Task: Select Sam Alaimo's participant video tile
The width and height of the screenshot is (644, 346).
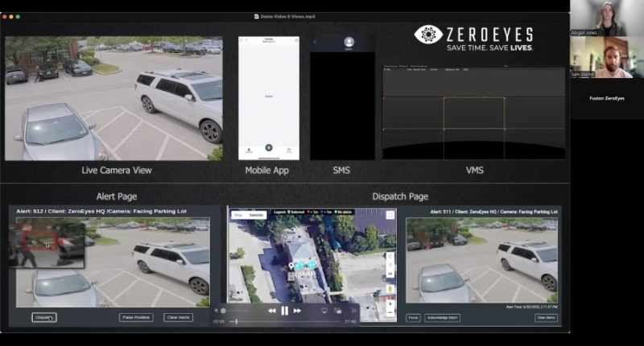Action: pyautogui.click(x=607, y=57)
